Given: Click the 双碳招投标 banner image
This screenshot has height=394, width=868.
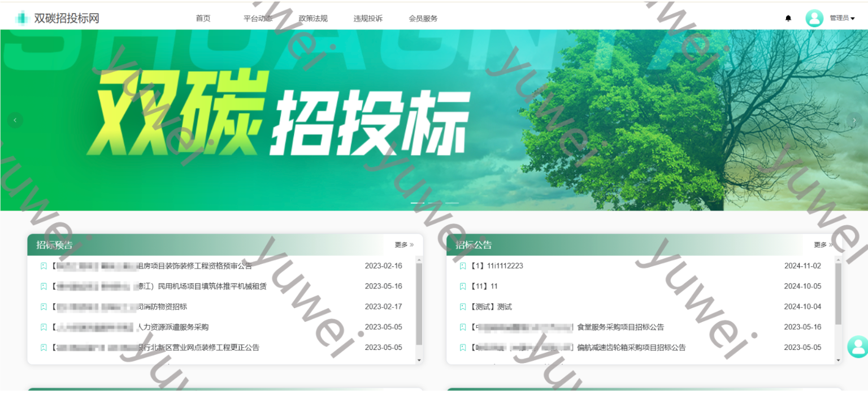Looking at the screenshot, I should click(x=434, y=120).
